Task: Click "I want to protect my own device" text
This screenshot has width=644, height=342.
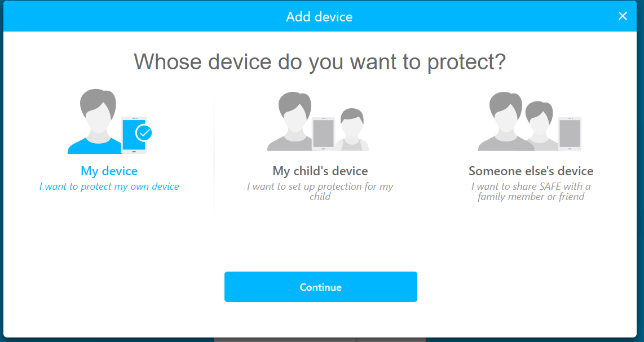Action: click(x=109, y=186)
